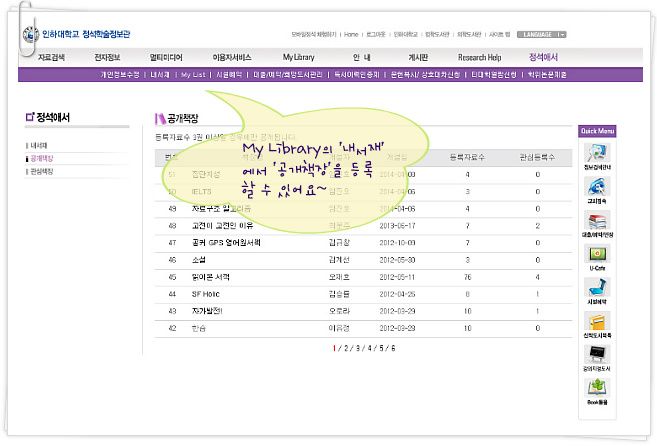Open the stacked books icon in Quick Menu

coord(597,220)
